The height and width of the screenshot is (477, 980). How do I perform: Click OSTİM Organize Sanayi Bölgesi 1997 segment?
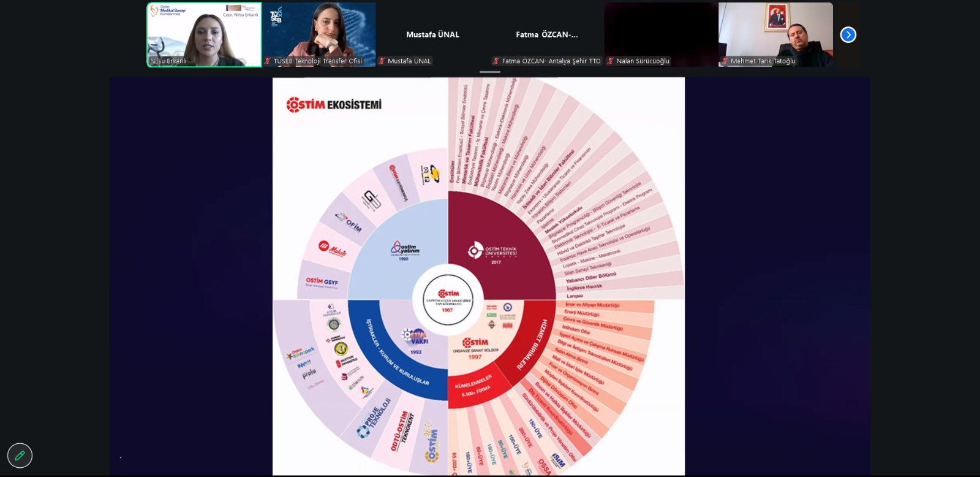475,348
